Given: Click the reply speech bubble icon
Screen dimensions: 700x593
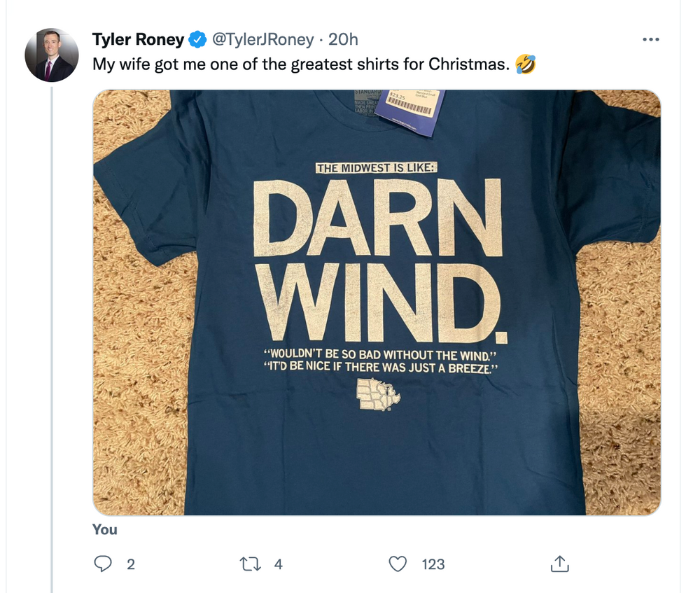Looking at the screenshot, I should [104, 564].
